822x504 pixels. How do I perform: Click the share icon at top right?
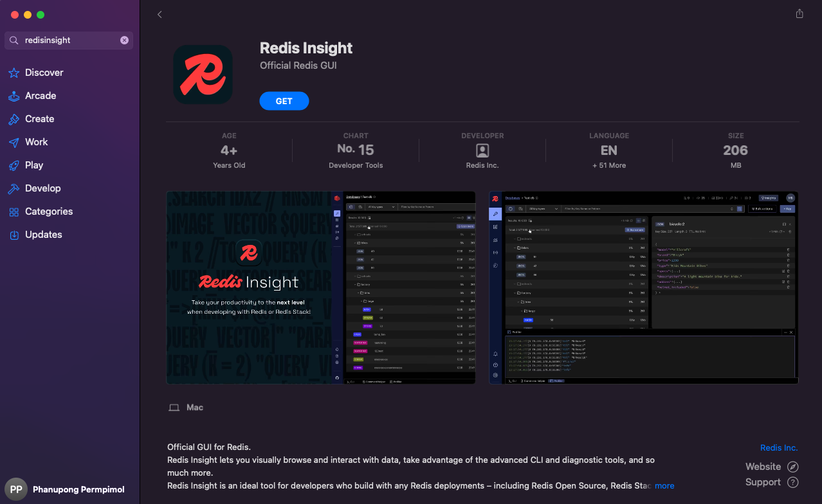click(799, 13)
